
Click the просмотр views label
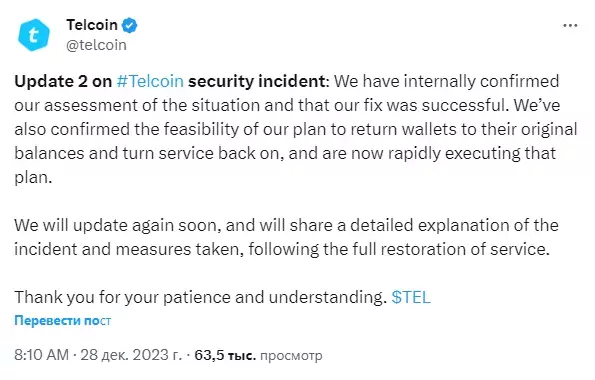(291, 356)
